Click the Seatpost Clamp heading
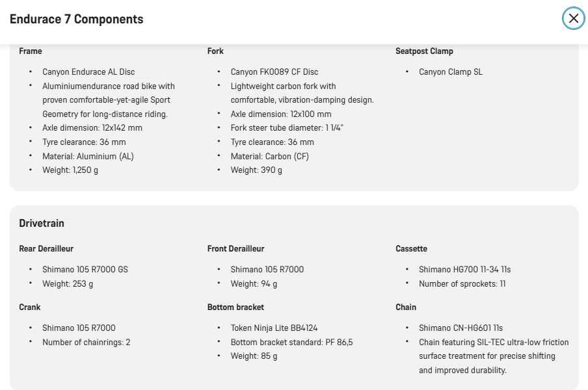588x390 pixels. pos(424,51)
